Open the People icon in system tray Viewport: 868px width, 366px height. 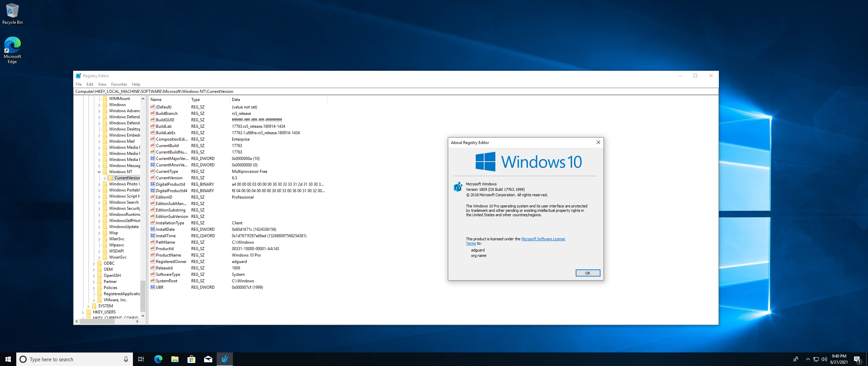pos(796,359)
